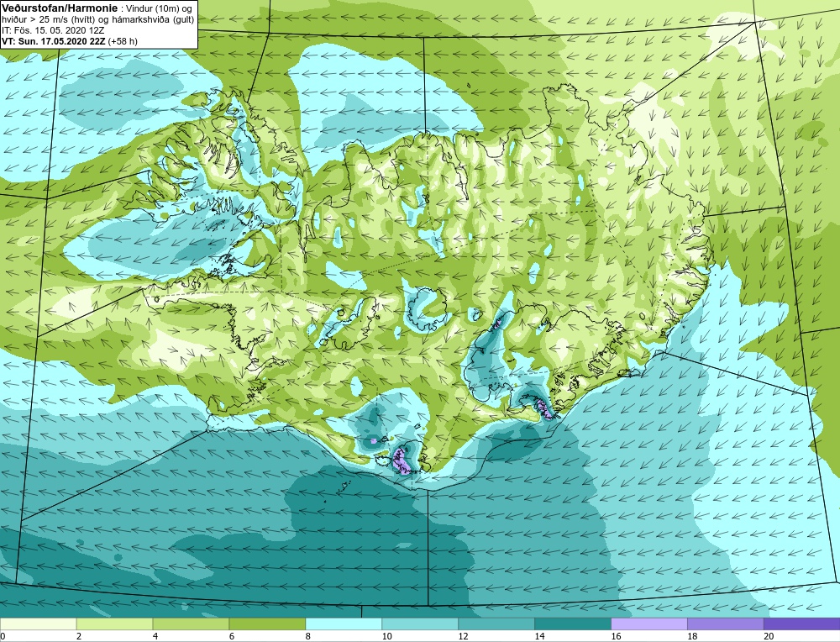Click the 14–16 m/s dark teal legend swatch

[573, 624]
